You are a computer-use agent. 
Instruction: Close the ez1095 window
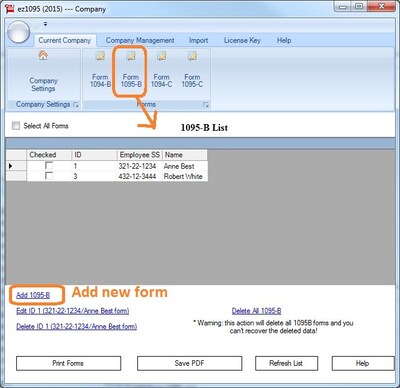point(382,6)
